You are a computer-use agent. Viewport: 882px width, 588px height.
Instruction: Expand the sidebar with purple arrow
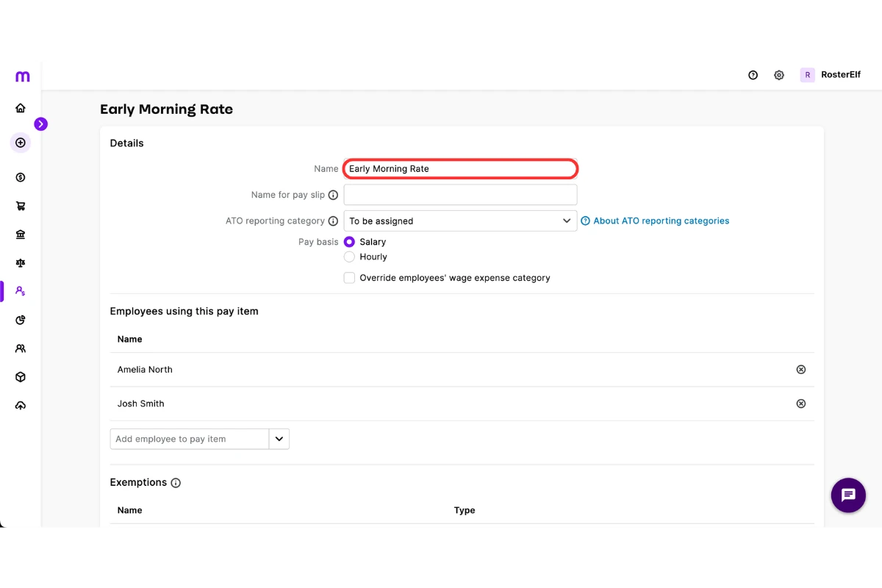41,124
